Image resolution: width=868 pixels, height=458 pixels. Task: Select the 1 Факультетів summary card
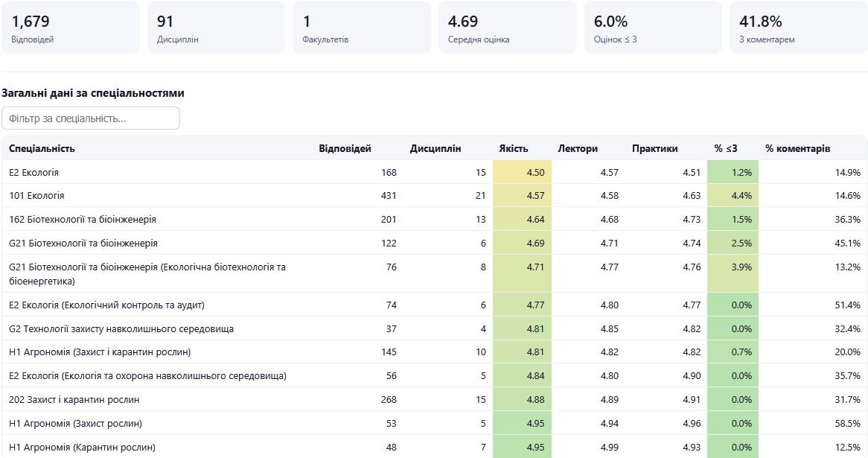tap(362, 27)
